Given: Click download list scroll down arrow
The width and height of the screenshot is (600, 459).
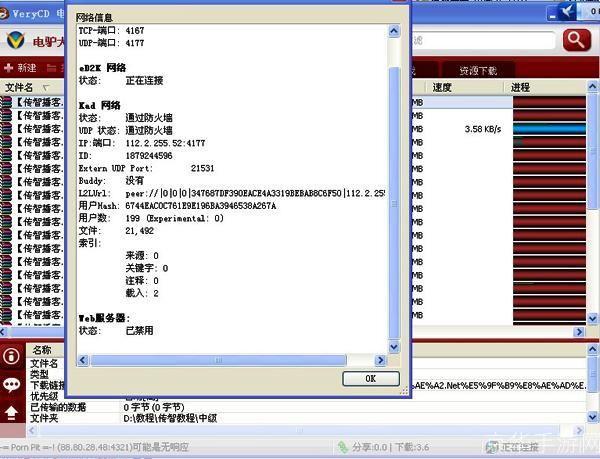Looking at the screenshot, I should [x=592, y=318].
